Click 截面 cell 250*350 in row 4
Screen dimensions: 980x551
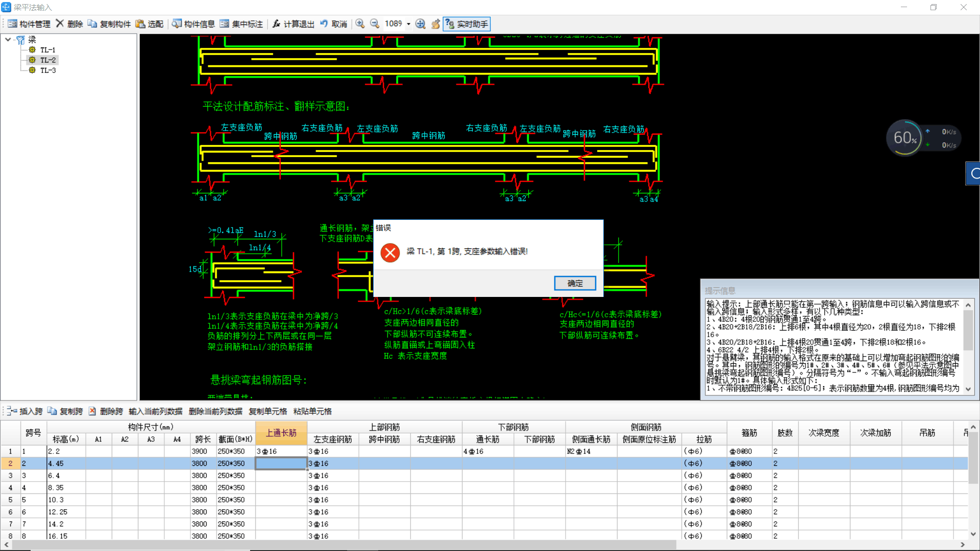(235, 488)
